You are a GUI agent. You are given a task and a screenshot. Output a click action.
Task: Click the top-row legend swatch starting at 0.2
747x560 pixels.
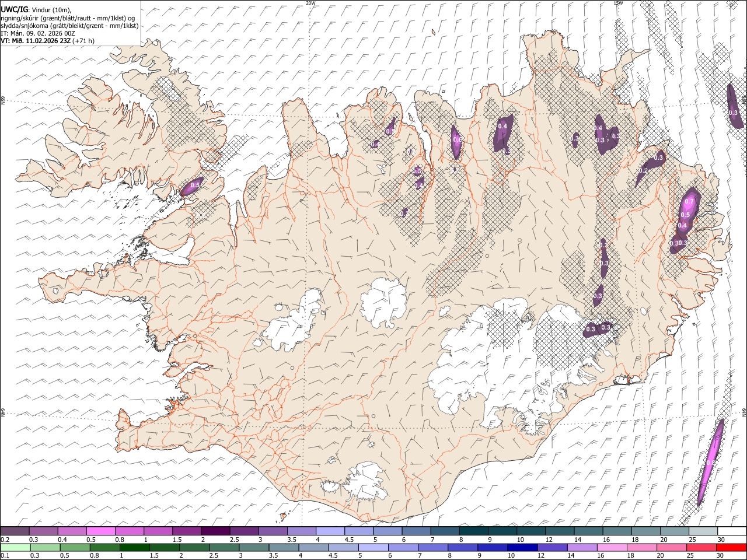tap(15, 531)
